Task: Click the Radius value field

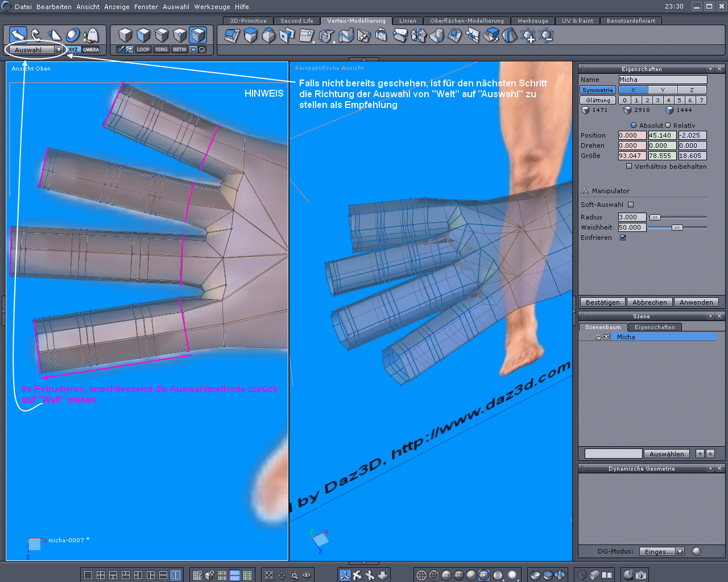Action: (632, 217)
